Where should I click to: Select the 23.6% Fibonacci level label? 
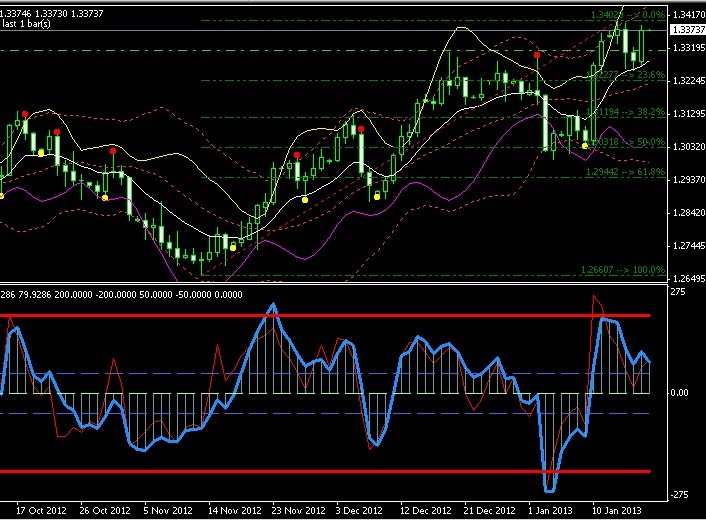626,75
